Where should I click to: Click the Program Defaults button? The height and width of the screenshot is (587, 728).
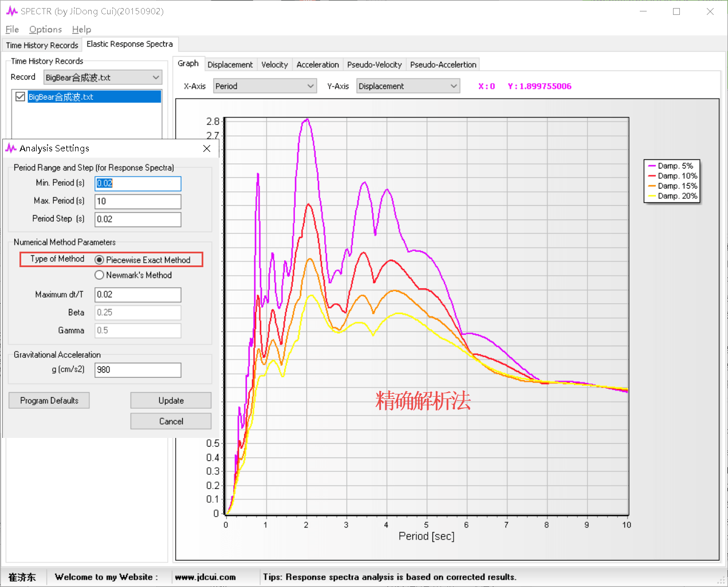coord(49,401)
